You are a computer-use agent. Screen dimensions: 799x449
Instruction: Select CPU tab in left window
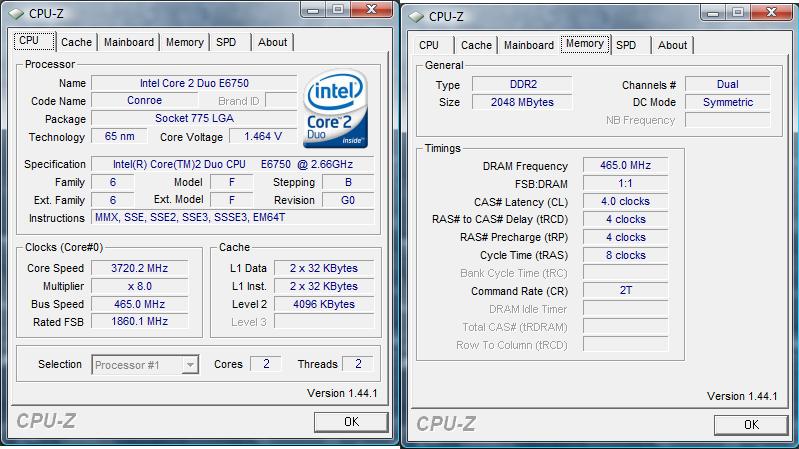tap(34, 41)
